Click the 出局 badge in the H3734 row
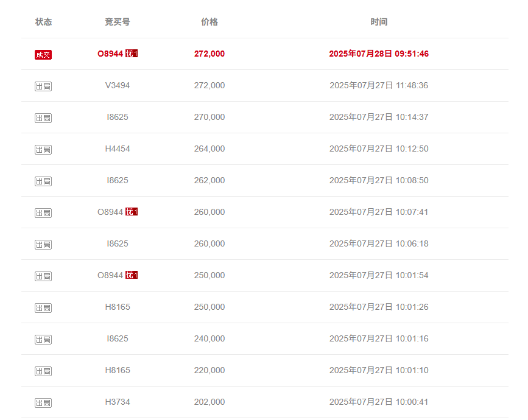Viewport: 528px width, 420px height. (43, 403)
